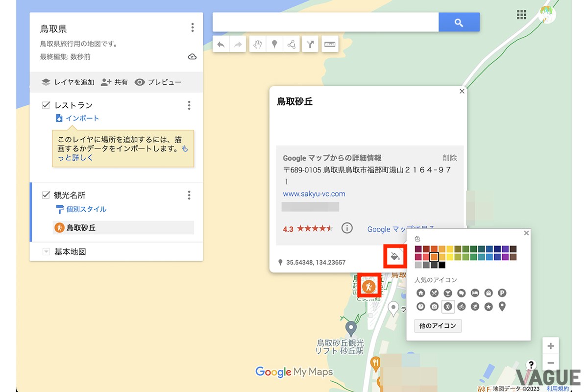Select 鳥取砂丘 in the layer list
588x392 pixels.
(x=123, y=227)
